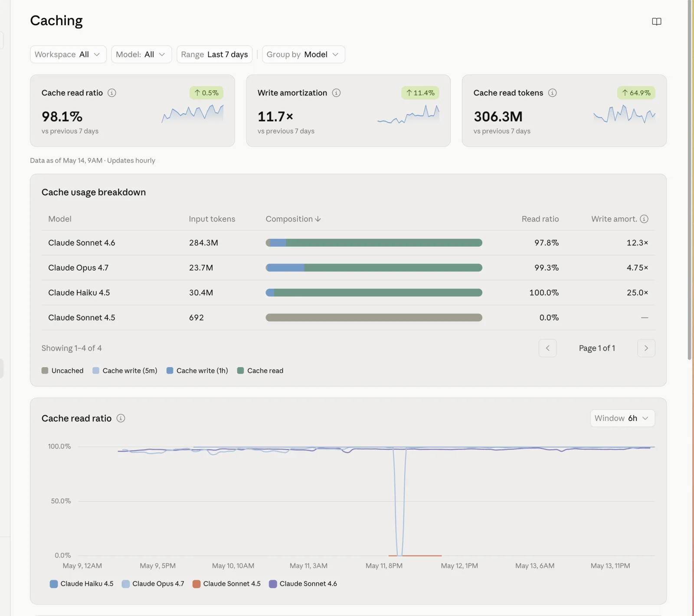Go to next page arrow

tap(646, 348)
